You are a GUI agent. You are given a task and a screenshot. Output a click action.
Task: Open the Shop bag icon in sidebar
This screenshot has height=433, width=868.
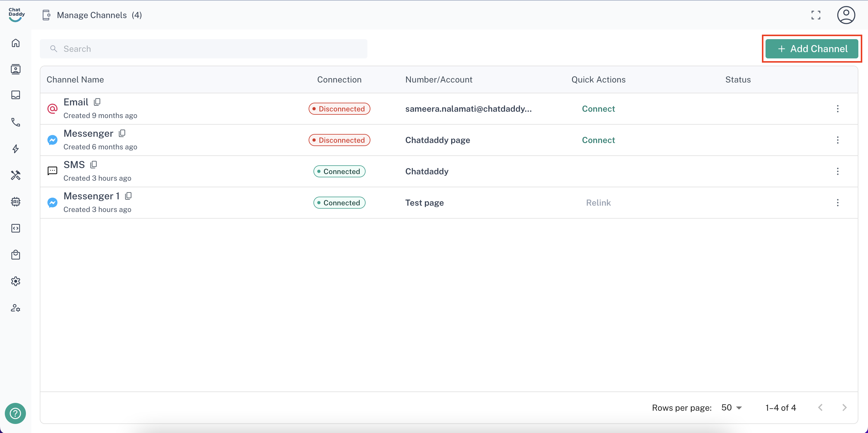click(x=15, y=255)
